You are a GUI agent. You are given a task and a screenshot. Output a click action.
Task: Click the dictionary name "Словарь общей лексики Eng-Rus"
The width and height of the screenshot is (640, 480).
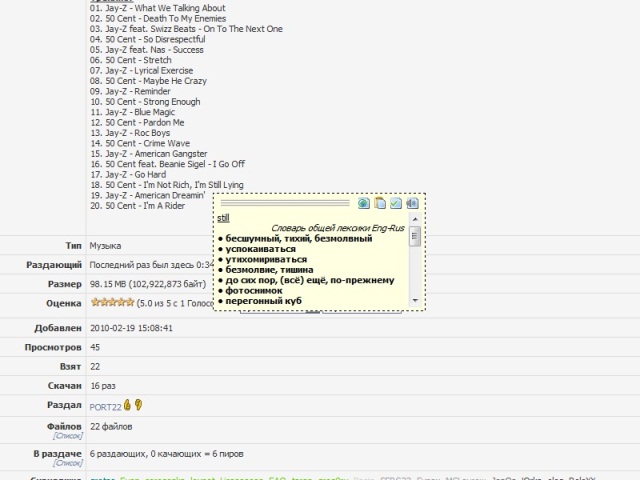pos(338,228)
